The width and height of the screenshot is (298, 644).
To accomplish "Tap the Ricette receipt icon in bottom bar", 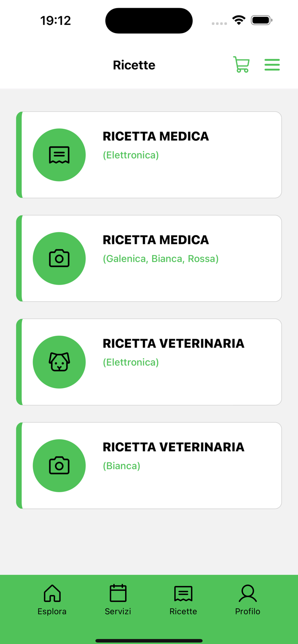I will [183, 593].
